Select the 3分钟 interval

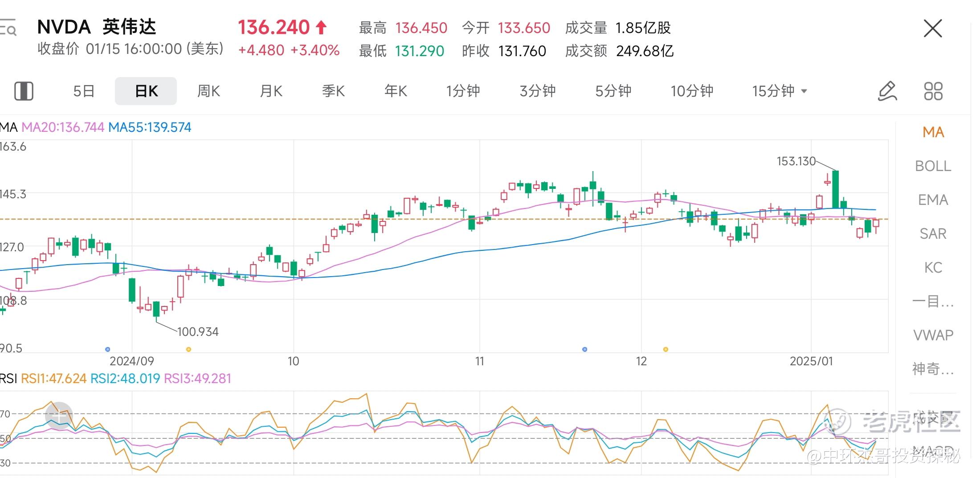coord(538,91)
